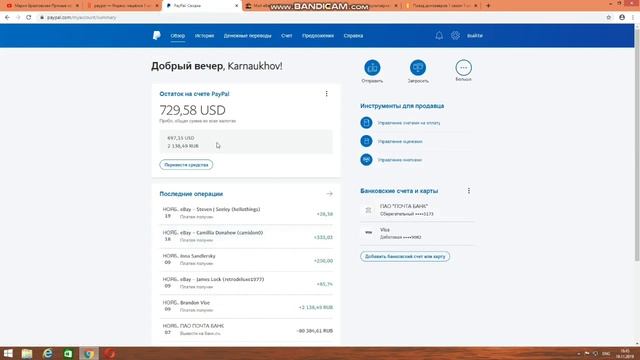Reload the PayPal page

click(x=29, y=18)
